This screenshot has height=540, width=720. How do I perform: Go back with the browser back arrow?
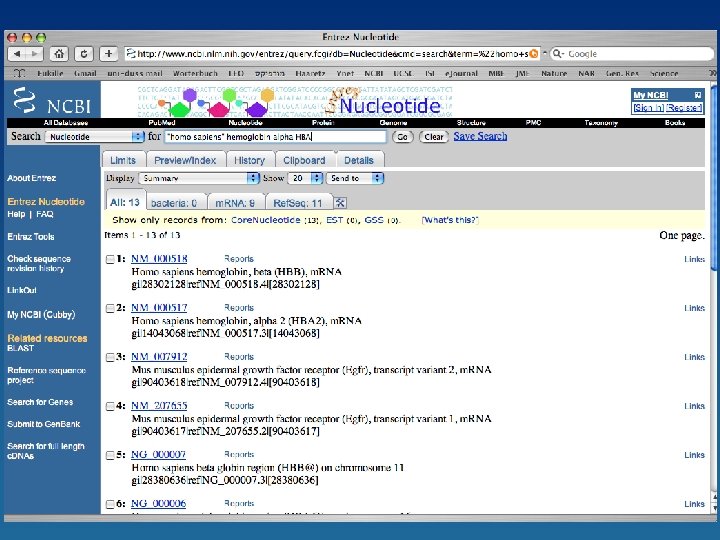point(17,54)
